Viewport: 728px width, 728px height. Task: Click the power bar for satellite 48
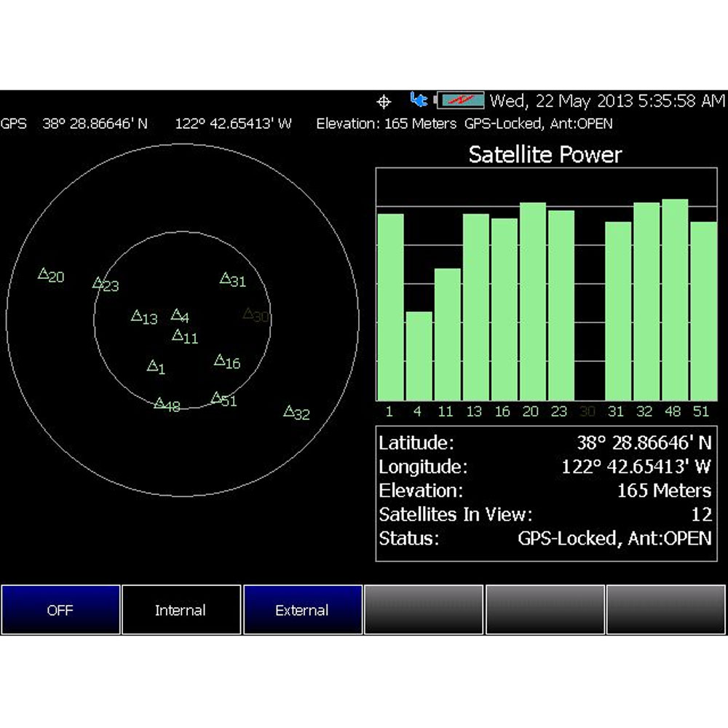coord(675,299)
